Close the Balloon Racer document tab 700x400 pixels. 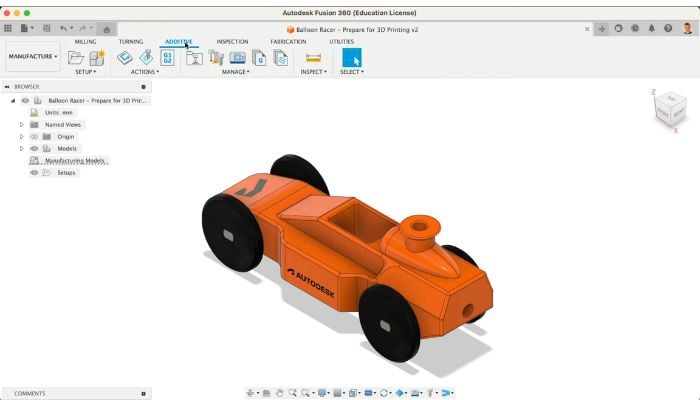587,29
